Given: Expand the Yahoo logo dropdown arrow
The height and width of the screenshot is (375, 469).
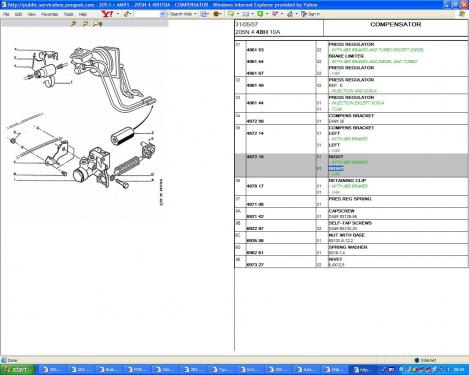Looking at the screenshot, I should tap(117, 14).
